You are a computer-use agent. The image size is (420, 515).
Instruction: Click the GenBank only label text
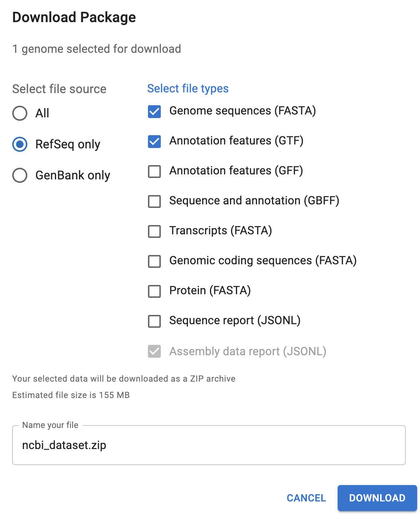pos(73,175)
